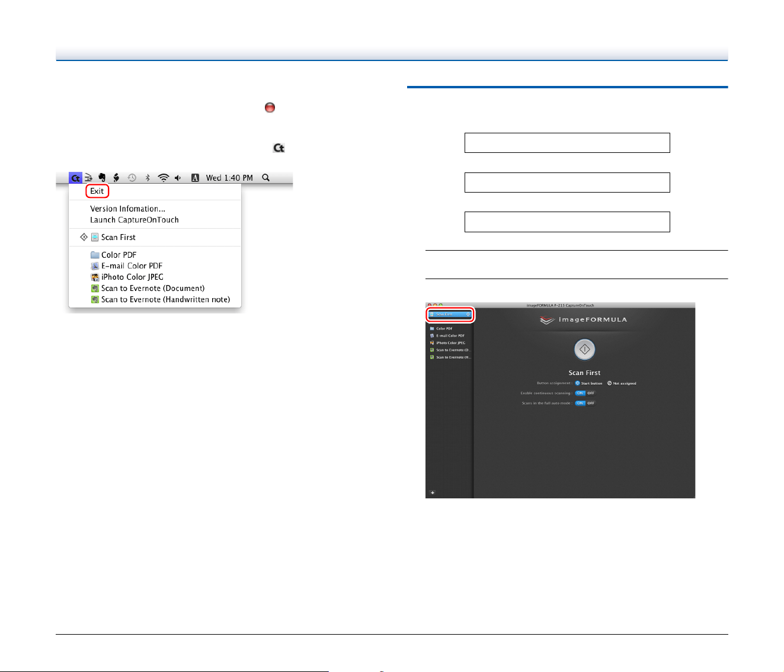
Task: Turn ON Enable continuous scanning
Action: tap(580, 393)
